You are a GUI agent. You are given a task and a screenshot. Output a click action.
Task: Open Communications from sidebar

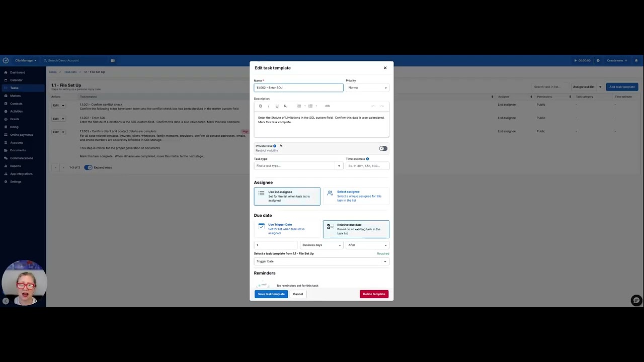point(21,158)
